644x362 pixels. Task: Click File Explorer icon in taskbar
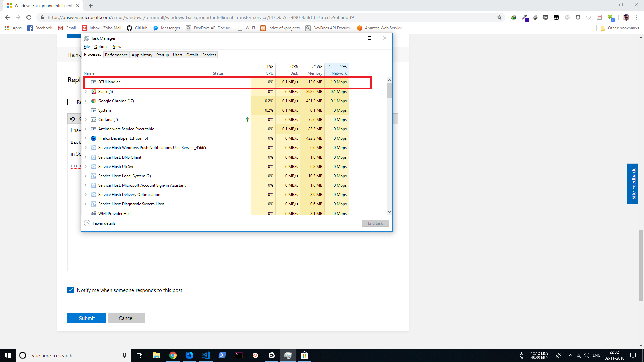(x=157, y=355)
